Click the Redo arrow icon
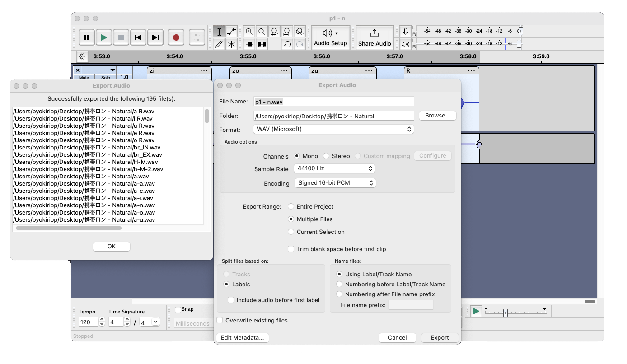 (x=299, y=44)
